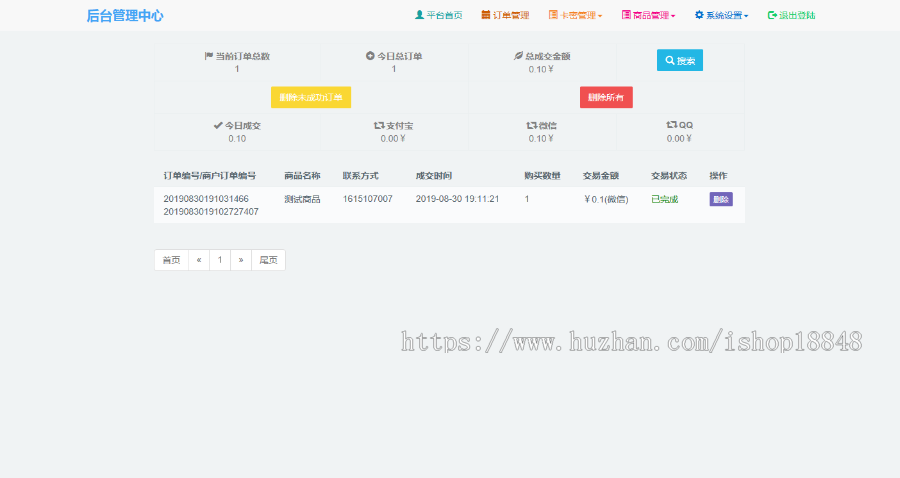This screenshot has height=478, width=900.
Task: Go to 尾页 in pagination
Action: [x=269, y=260]
